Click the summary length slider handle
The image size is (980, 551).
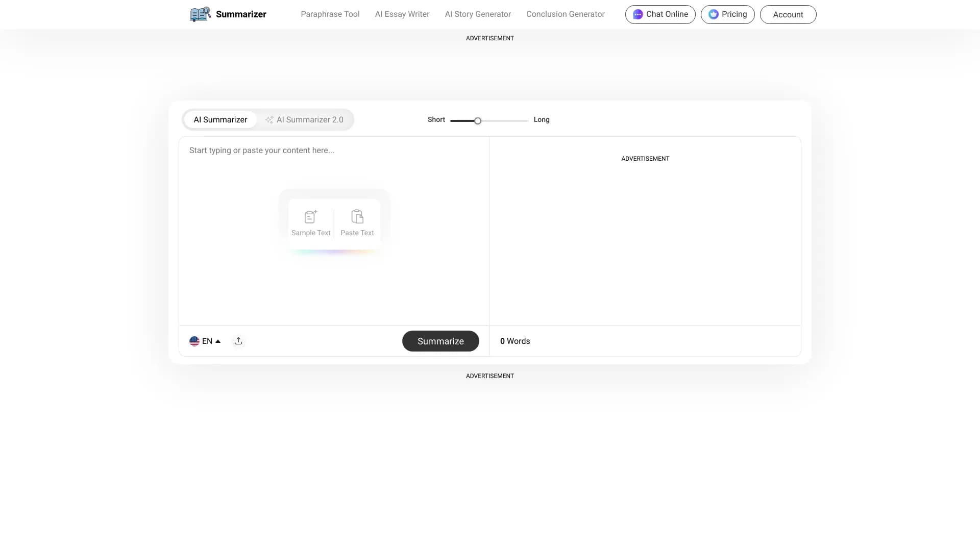click(x=477, y=120)
